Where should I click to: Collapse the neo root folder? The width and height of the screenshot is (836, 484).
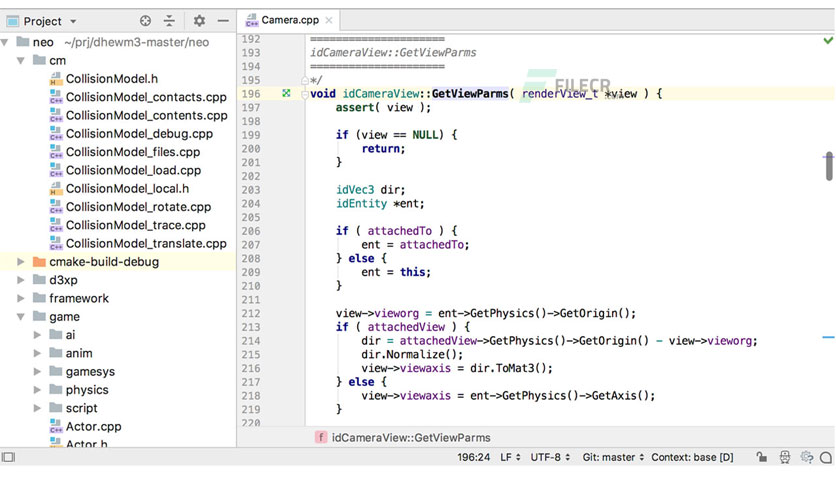(x=5, y=42)
